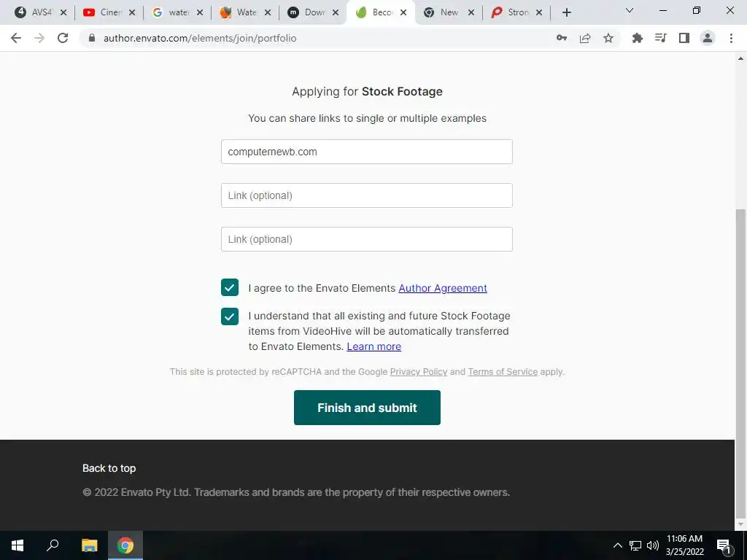This screenshot has height=560, width=747.
Task: Switch to the Wate tab
Action: coord(239,12)
